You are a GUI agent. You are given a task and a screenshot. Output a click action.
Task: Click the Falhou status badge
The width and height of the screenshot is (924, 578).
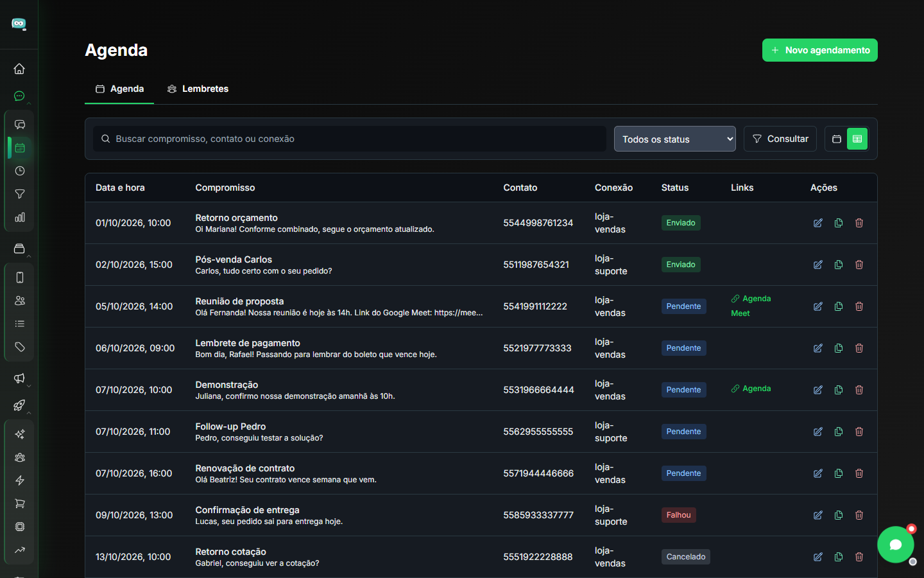point(679,515)
